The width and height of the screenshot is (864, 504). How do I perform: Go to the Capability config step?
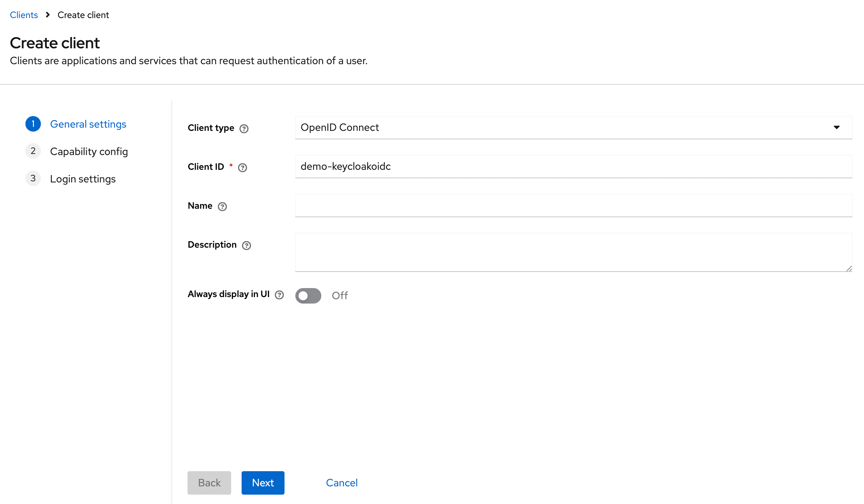point(89,151)
